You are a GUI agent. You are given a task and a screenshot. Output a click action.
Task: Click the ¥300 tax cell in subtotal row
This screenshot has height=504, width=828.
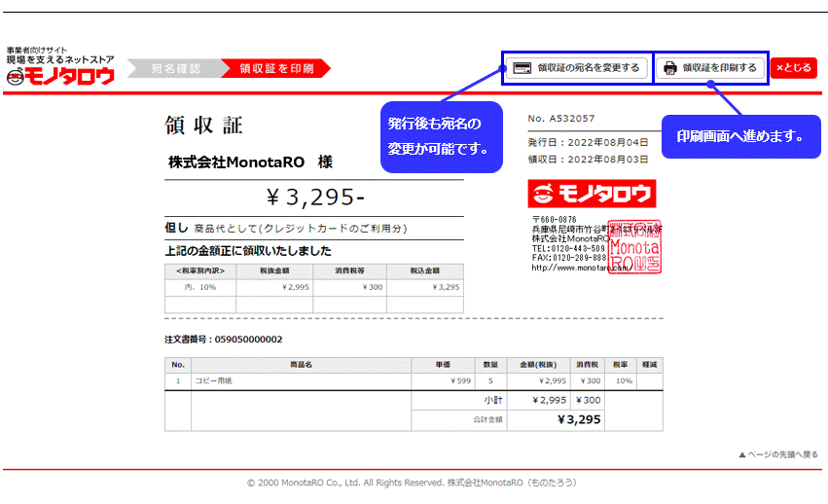pos(588,401)
